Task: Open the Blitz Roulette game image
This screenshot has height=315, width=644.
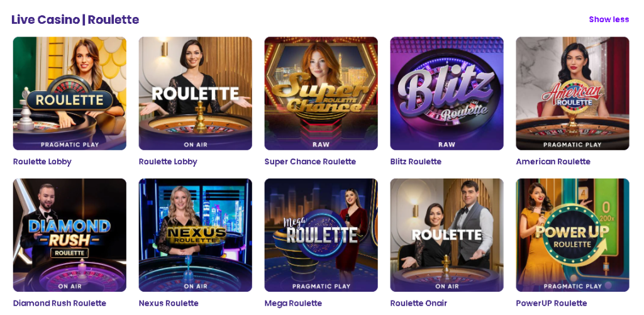Action: pyautogui.click(x=447, y=93)
